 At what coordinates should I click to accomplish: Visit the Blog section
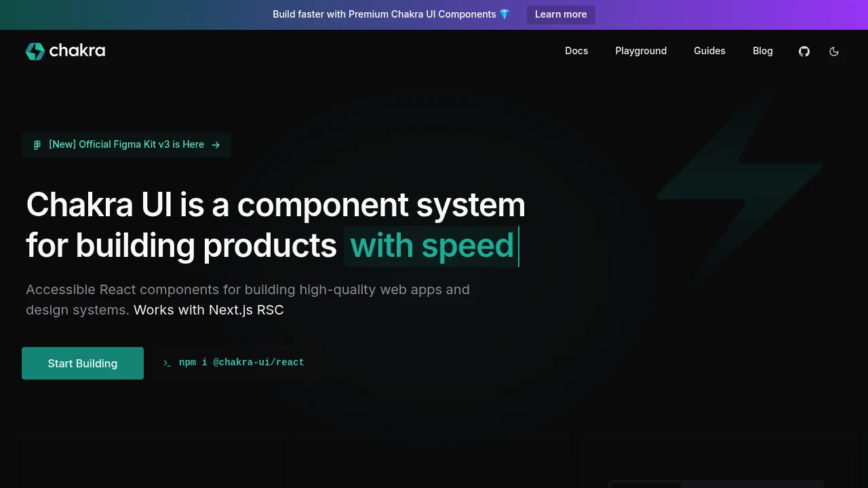click(x=762, y=51)
